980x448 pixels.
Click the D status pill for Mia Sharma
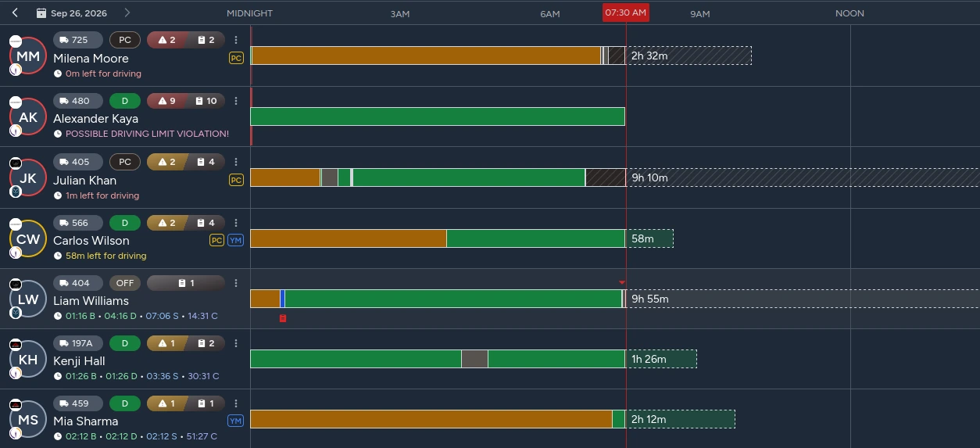click(125, 403)
